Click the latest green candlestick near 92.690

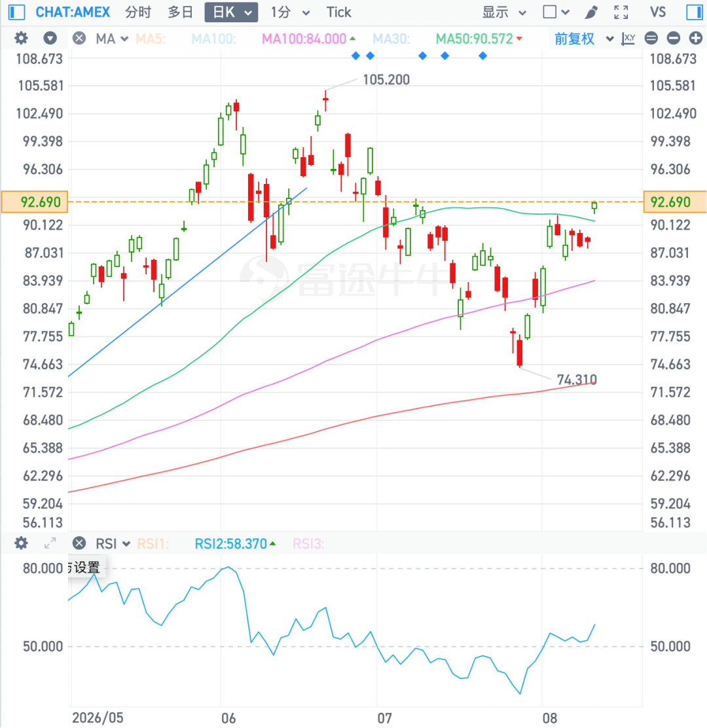click(x=594, y=206)
